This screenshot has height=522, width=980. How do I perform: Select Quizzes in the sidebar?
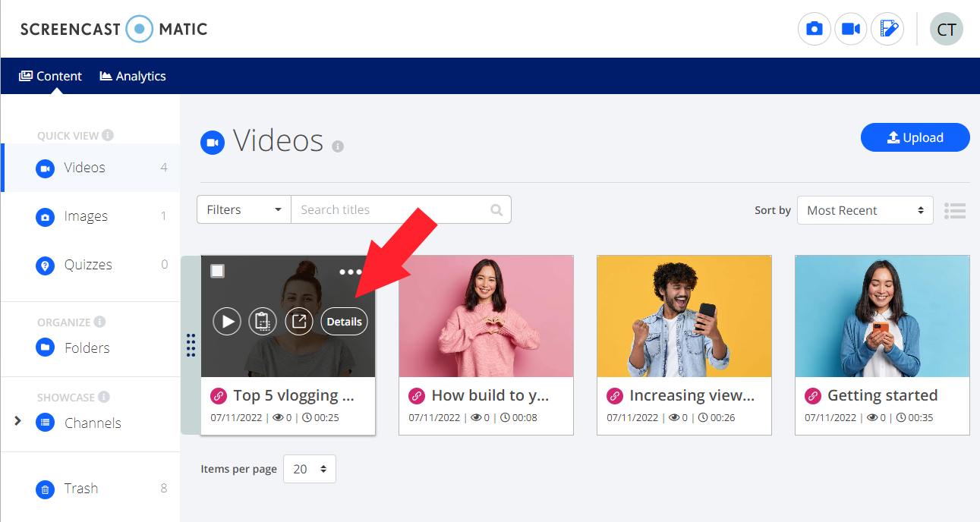tap(91, 265)
